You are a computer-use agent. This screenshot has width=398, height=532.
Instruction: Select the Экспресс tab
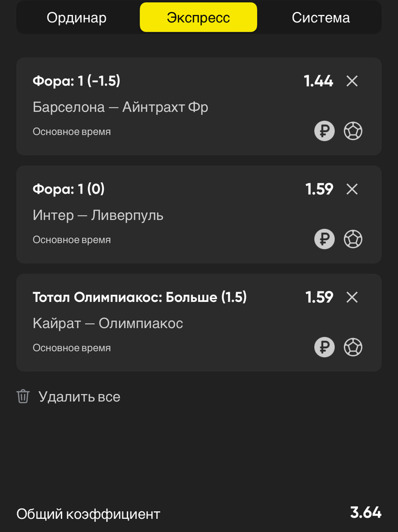tap(198, 18)
